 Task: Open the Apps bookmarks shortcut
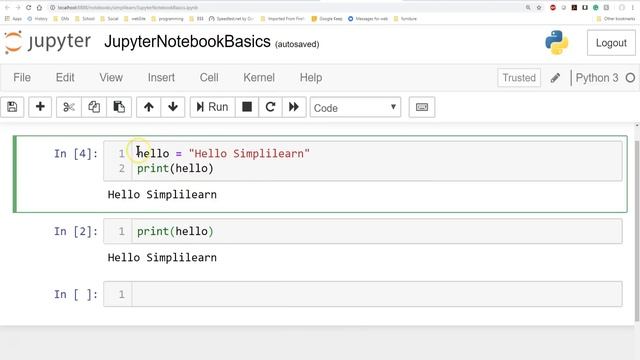tap(13, 19)
